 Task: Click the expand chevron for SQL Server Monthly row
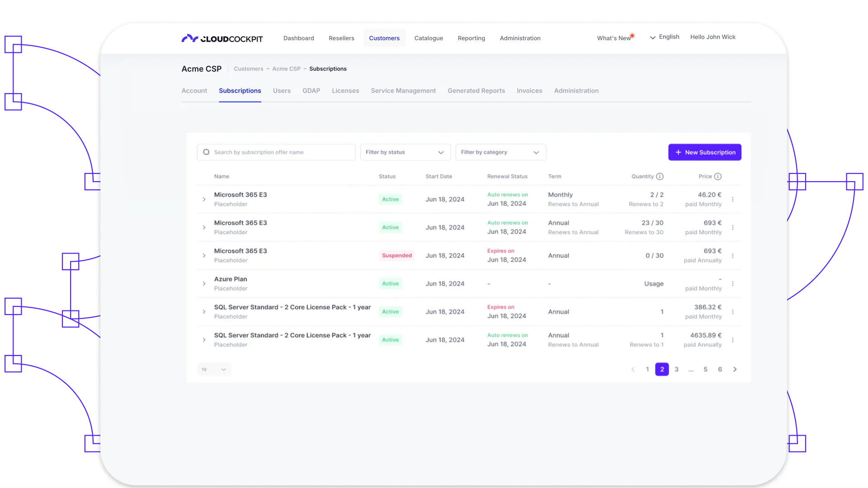(x=204, y=311)
